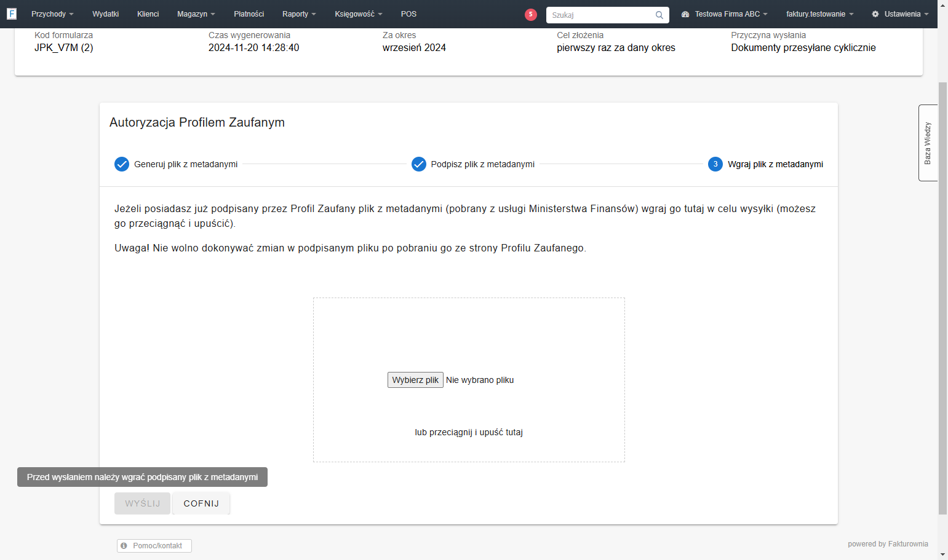Click the checkmark icon for Generuj plik step

click(x=122, y=164)
